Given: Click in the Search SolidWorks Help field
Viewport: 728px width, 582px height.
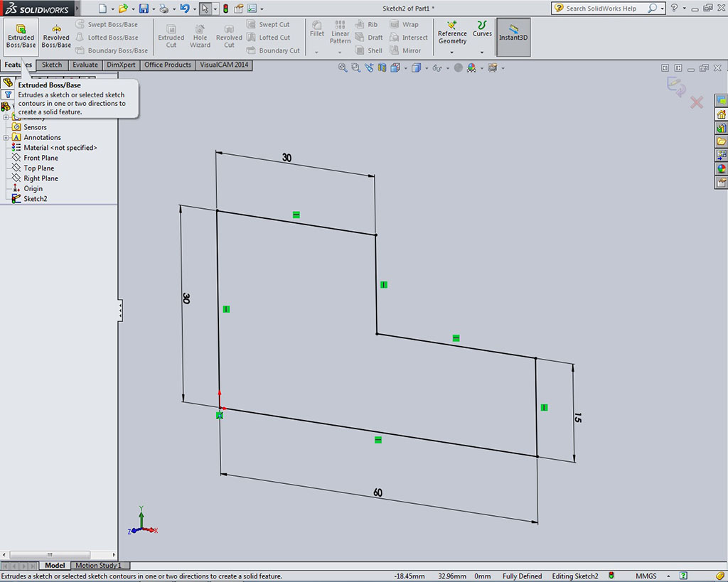Looking at the screenshot, I should (604, 9).
